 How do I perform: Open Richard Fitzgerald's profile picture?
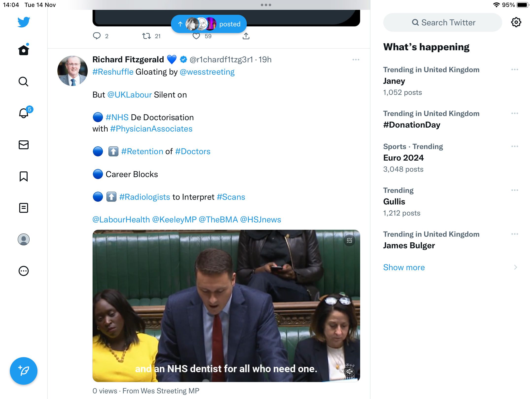(x=72, y=71)
